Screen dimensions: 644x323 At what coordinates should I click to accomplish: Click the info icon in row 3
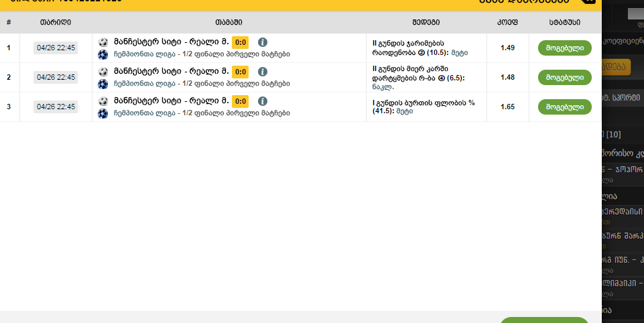click(x=263, y=101)
